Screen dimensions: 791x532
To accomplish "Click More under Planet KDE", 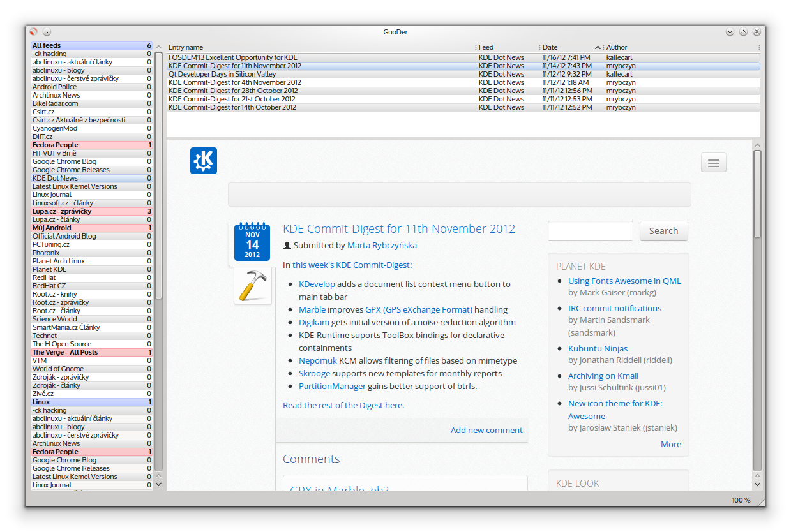I will coord(671,444).
